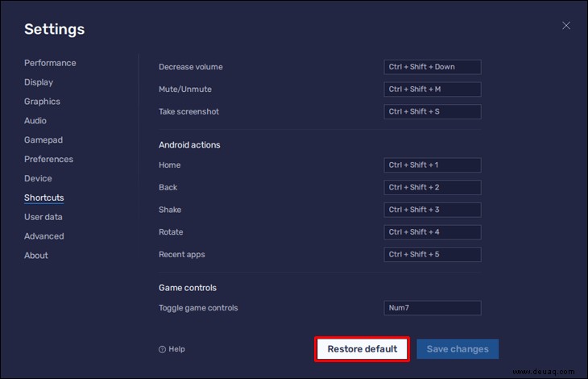588x379 pixels.
Task: Go to Advanced settings
Action: pyautogui.click(x=43, y=236)
